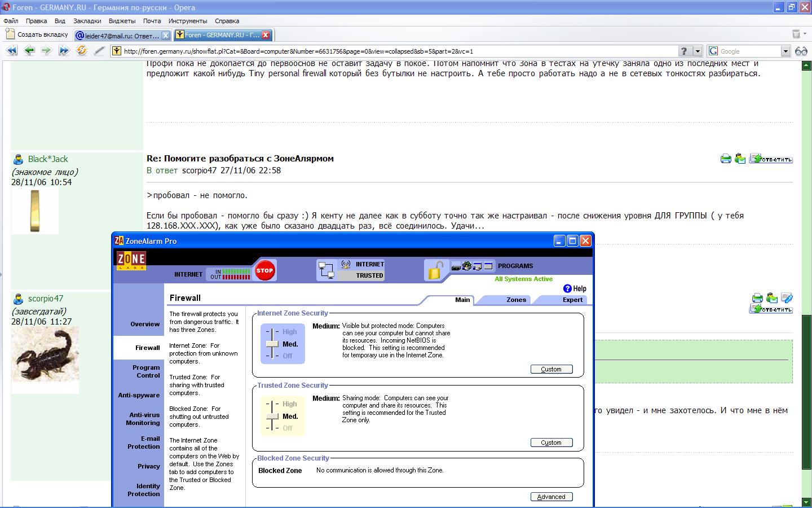Open the Google search engine dropdown
Viewport: 812px width, 508px height.
[785, 51]
